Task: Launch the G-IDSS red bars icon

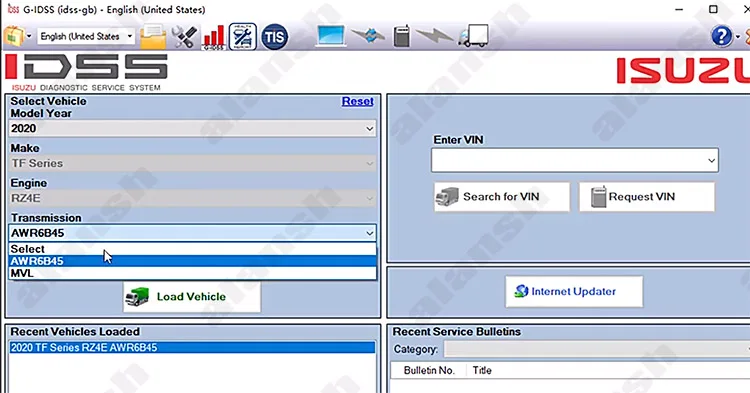Action: pyautogui.click(x=213, y=37)
